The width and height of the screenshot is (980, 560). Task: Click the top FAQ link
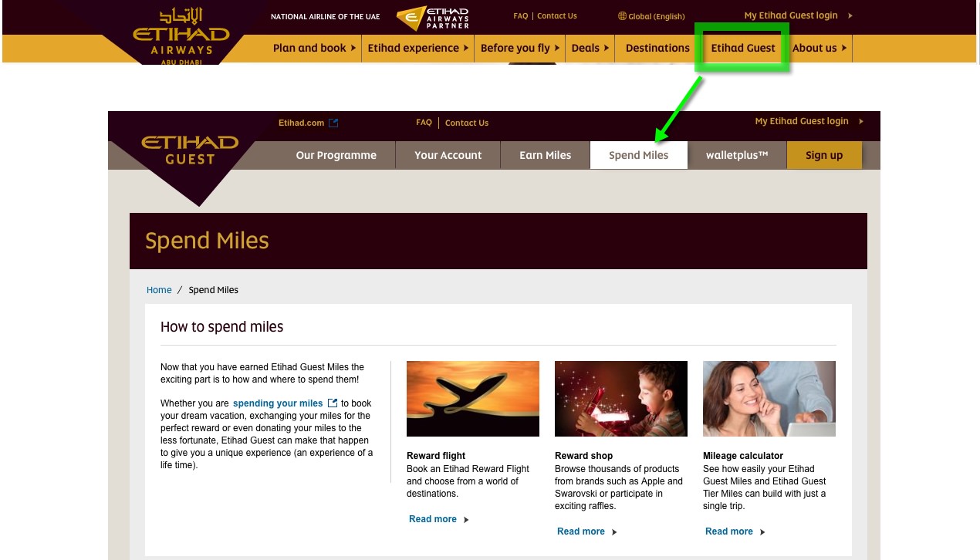521,15
